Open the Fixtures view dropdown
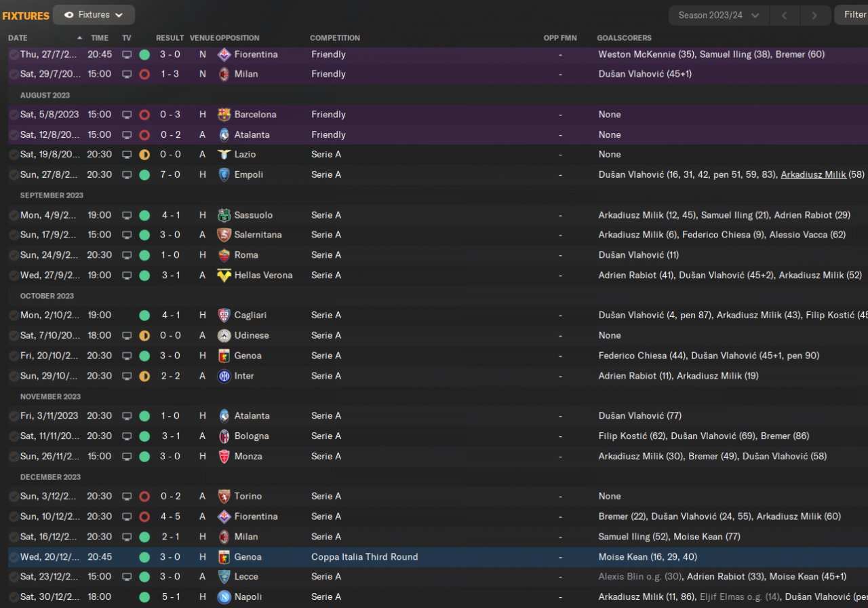This screenshot has height=608, width=868. [x=94, y=15]
